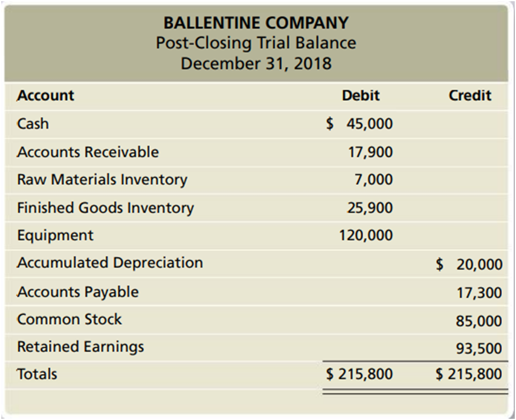Select the Credit column header
The image size is (516, 420).
tap(470, 95)
